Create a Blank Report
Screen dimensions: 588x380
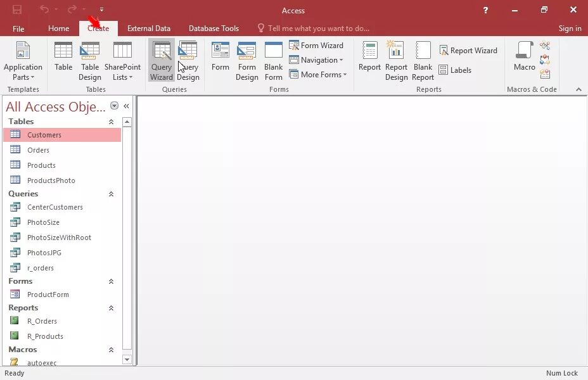point(423,61)
